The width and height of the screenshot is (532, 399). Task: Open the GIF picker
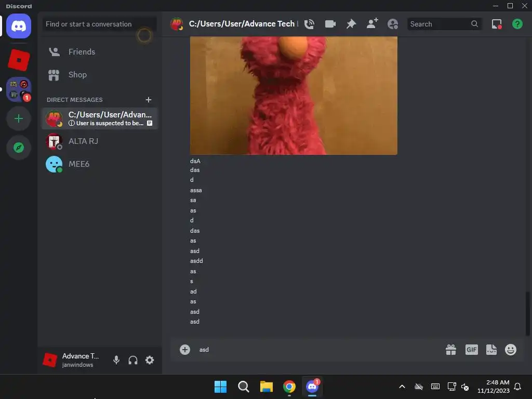click(x=472, y=350)
